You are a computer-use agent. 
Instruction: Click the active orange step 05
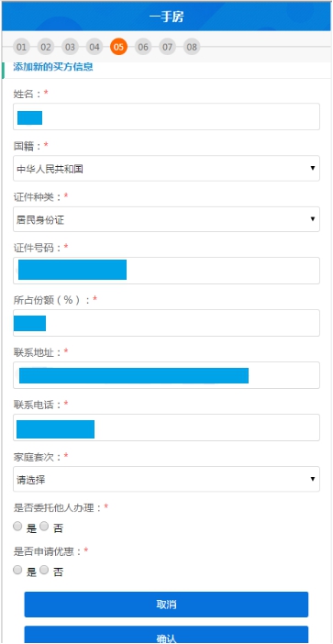[118, 47]
